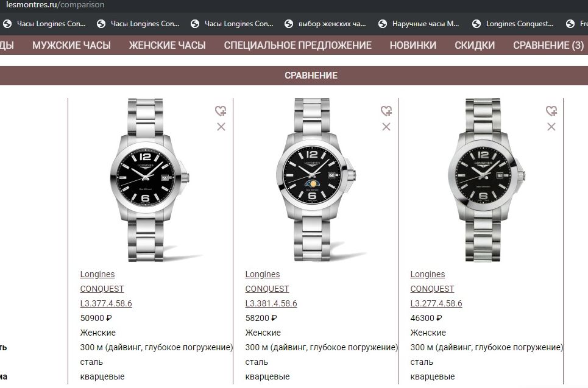Click the moonphase watch image thumbnail
The image size is (588, 388).
point(315,180)
